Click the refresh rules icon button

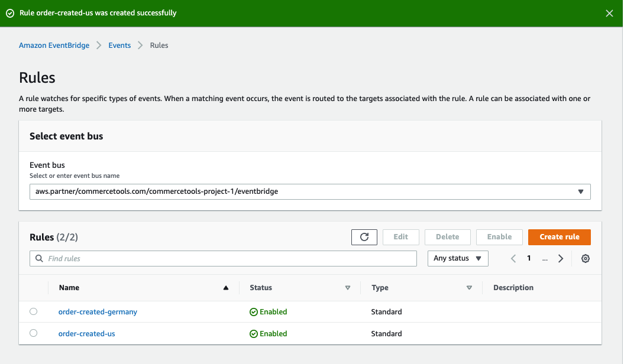pyautogui.click(x=364, y=237)
